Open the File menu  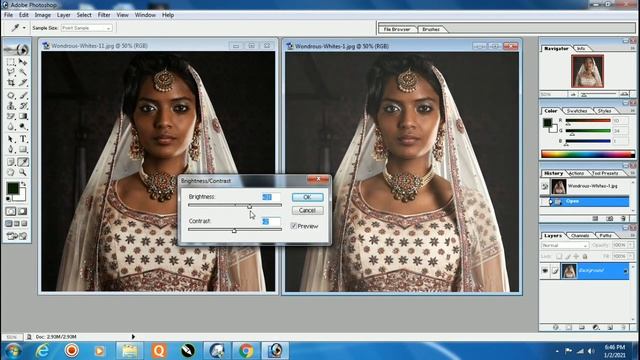tap(8, 15)
